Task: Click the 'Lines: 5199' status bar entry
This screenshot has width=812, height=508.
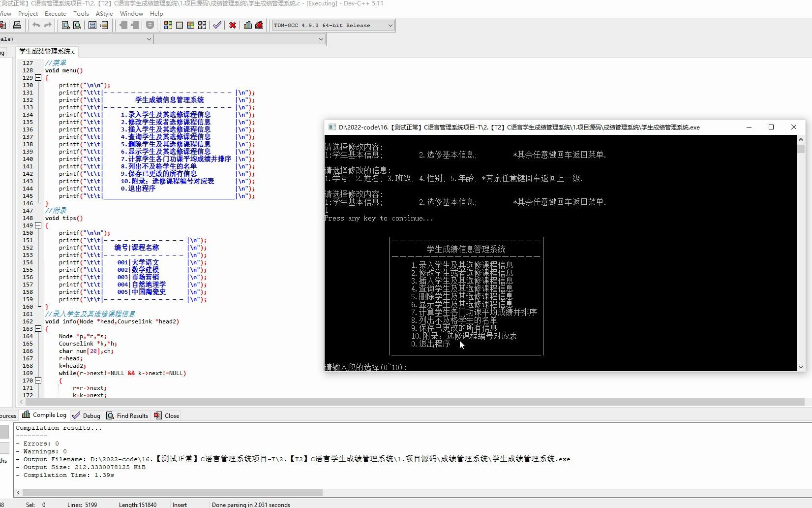Action: click(x=82, y=505)
